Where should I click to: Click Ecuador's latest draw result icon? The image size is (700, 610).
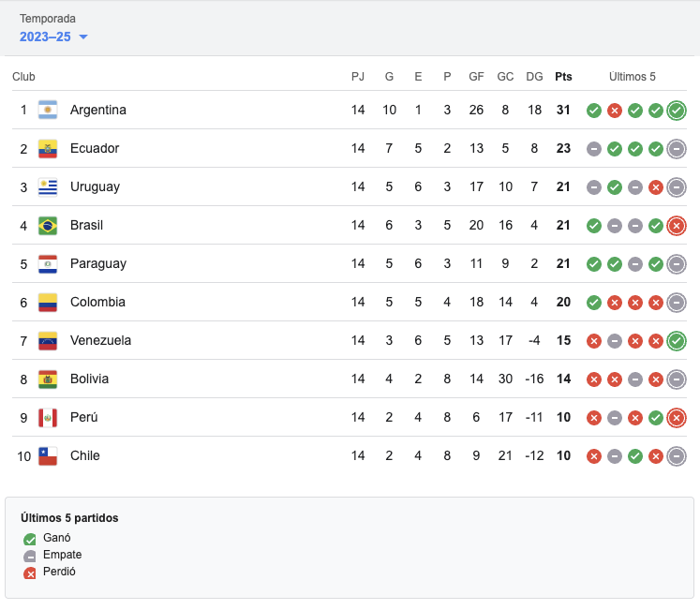[677, 149]
